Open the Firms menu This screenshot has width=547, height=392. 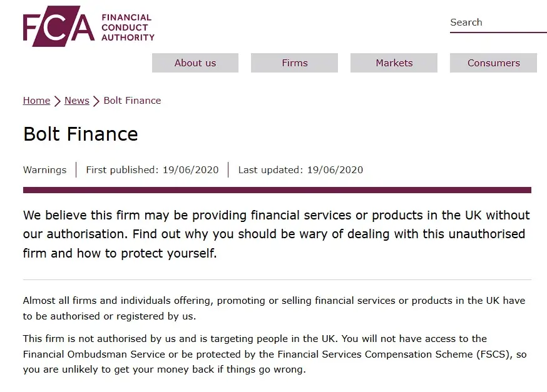pos(294,63)
